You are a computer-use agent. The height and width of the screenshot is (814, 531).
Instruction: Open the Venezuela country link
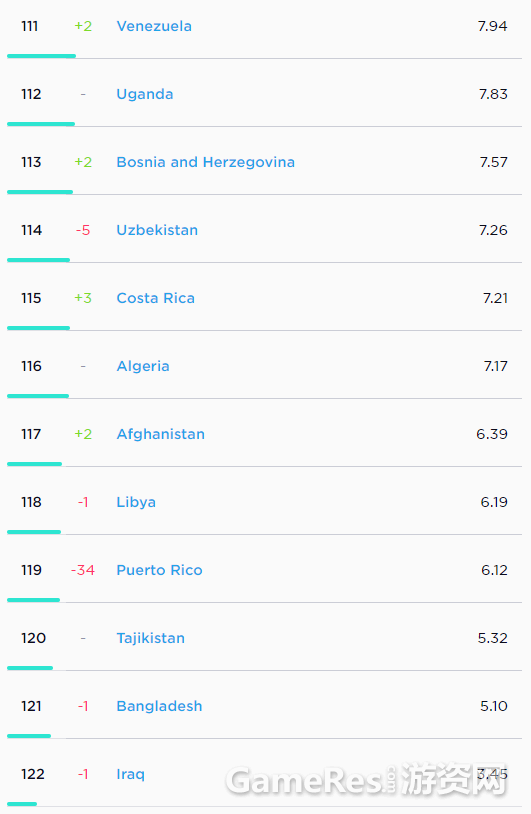point(154,26)
